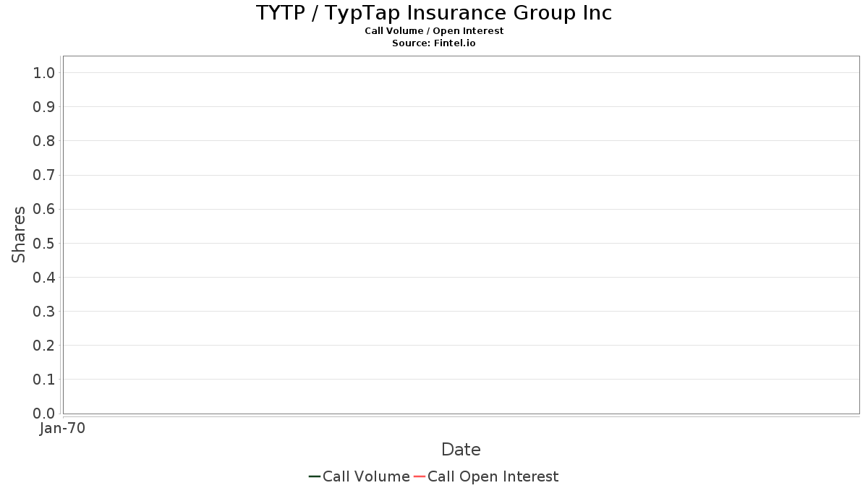Click the Source: Fintel.io text
This screenshot has height=488, width=868.
(x=434, y=43)
